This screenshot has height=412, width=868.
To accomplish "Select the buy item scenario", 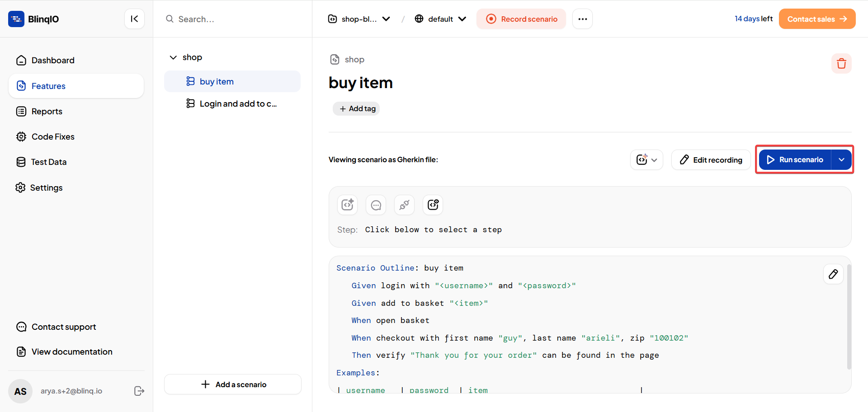I will [232, 81].
